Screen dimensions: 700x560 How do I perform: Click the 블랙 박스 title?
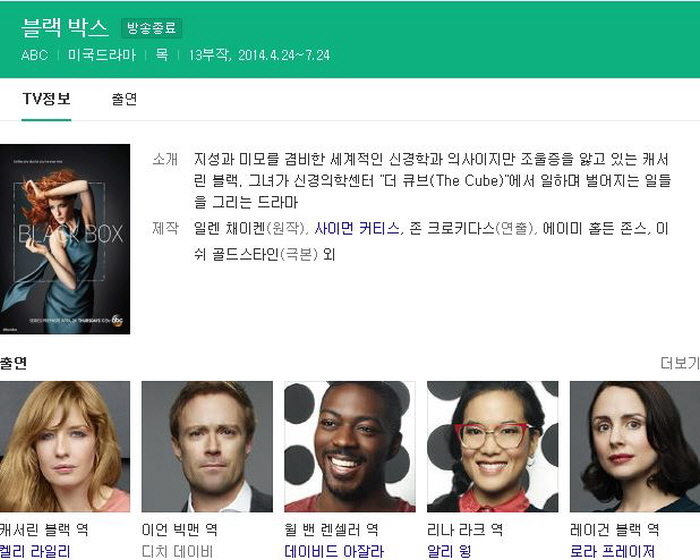(65, 28)
